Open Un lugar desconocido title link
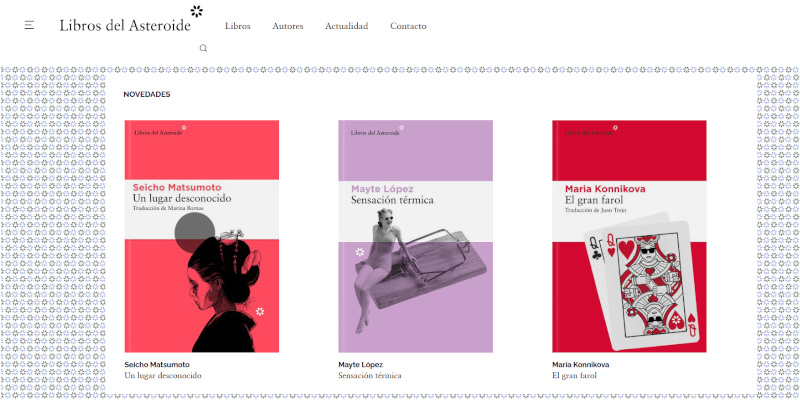800x400 pixels. coord(163,376)
